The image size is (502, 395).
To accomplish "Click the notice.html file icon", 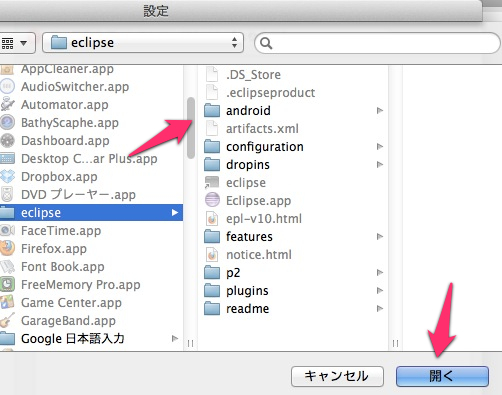I will click(212, 255).
